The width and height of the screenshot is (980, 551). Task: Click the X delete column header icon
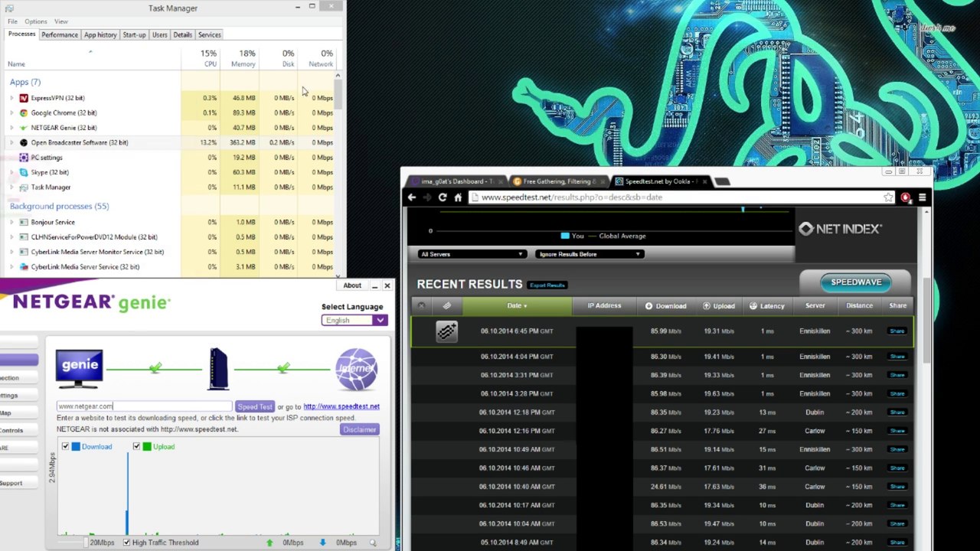[420, 305]
